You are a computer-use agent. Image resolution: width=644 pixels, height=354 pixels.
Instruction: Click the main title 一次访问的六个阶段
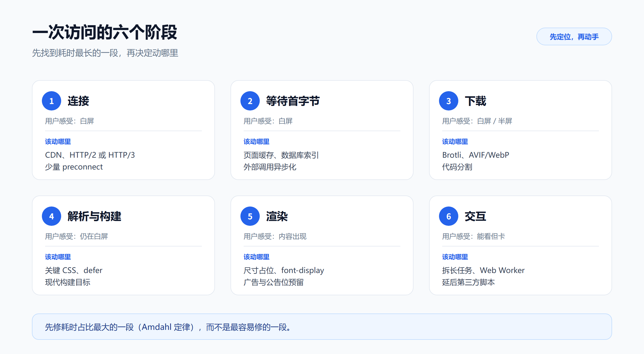click(x=105, y=32)
